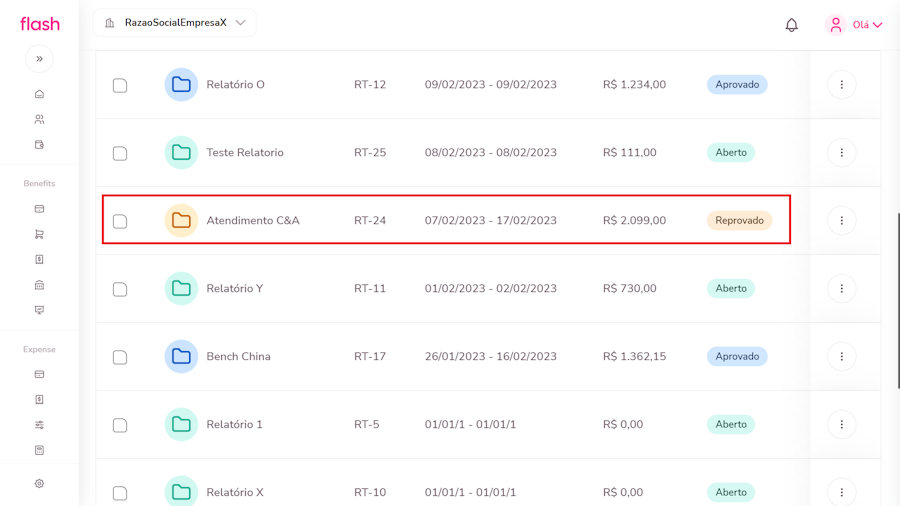Tick the checkbox for Teste Relatorio
The height and width of the screenshot is (506, 900).
[x=120, y=153]
